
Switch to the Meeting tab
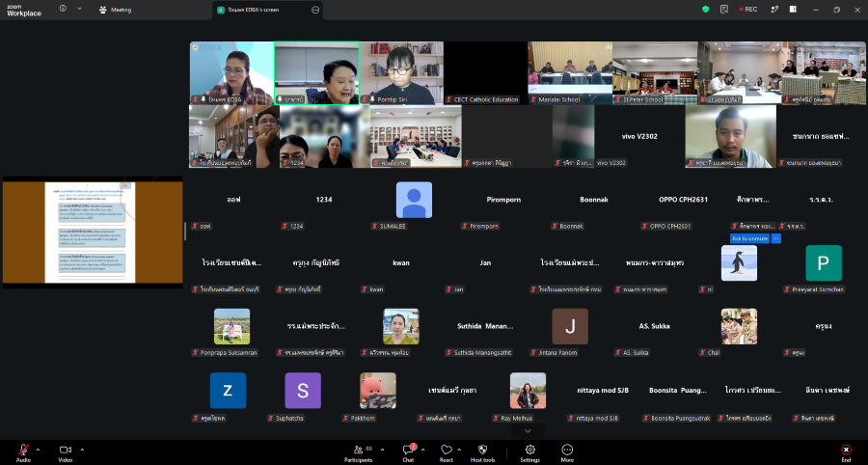[x=115, y=10]
